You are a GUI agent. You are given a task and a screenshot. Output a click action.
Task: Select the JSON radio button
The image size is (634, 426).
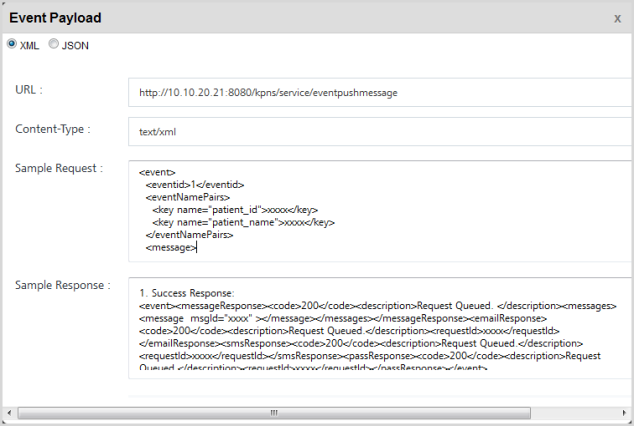click(x=53, y=44)
